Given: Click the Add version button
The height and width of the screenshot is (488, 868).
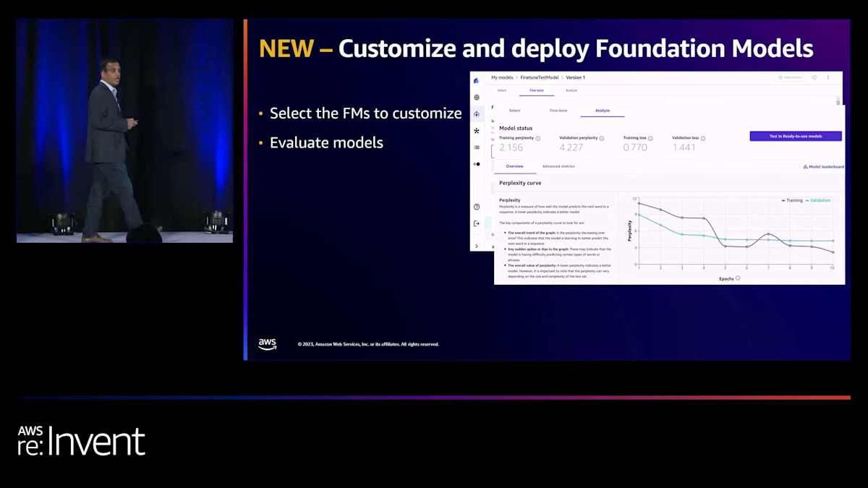Looking at the screenshot, I should pos(791,77).
